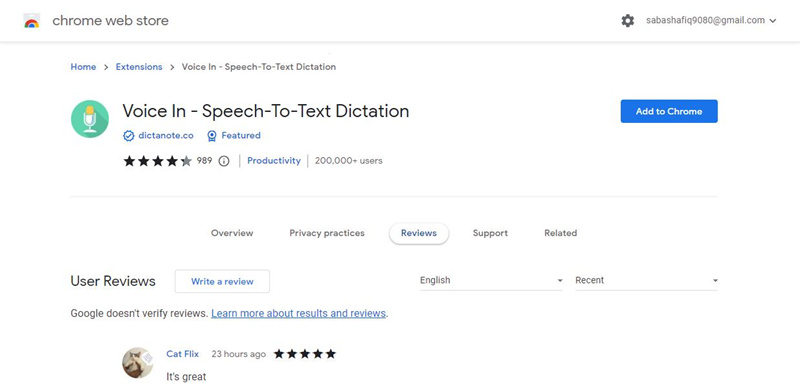
Task: Click the star rating next to 989
Action: (158, 161)
